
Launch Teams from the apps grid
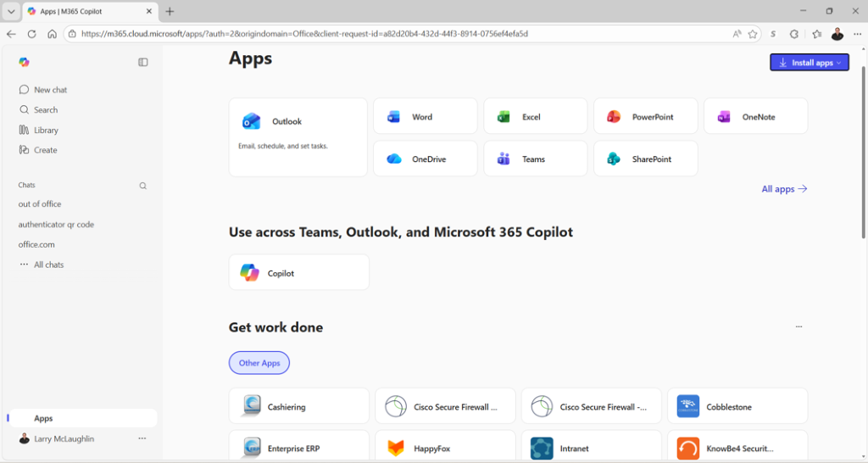[536, 159]
